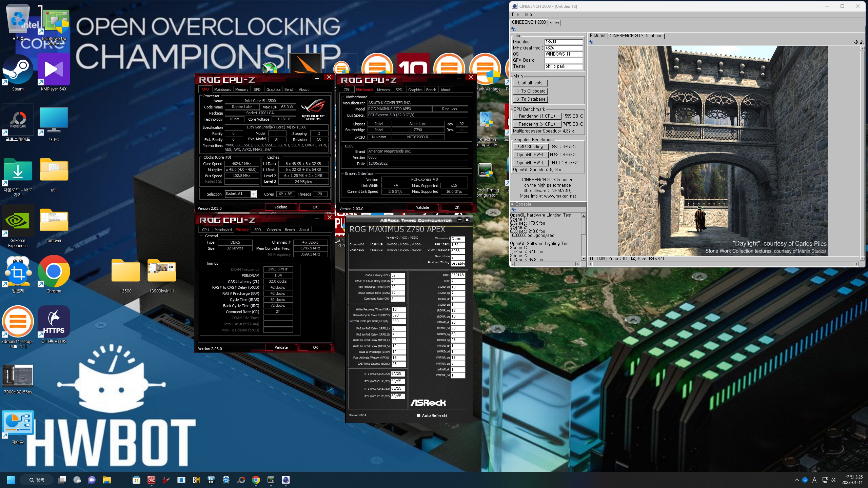
Task: Click the Tester input field
Action: 564,66
